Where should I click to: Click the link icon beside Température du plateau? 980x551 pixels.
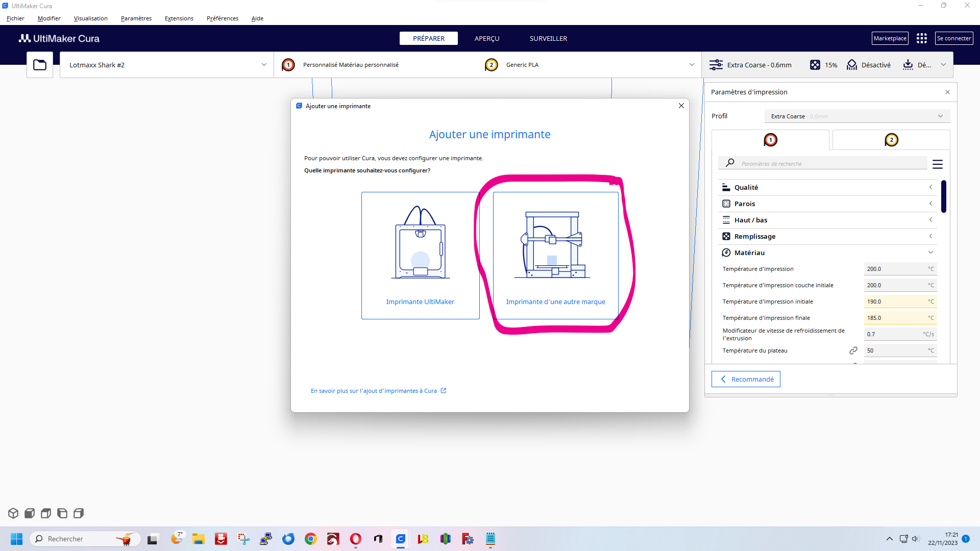point(853,350)
